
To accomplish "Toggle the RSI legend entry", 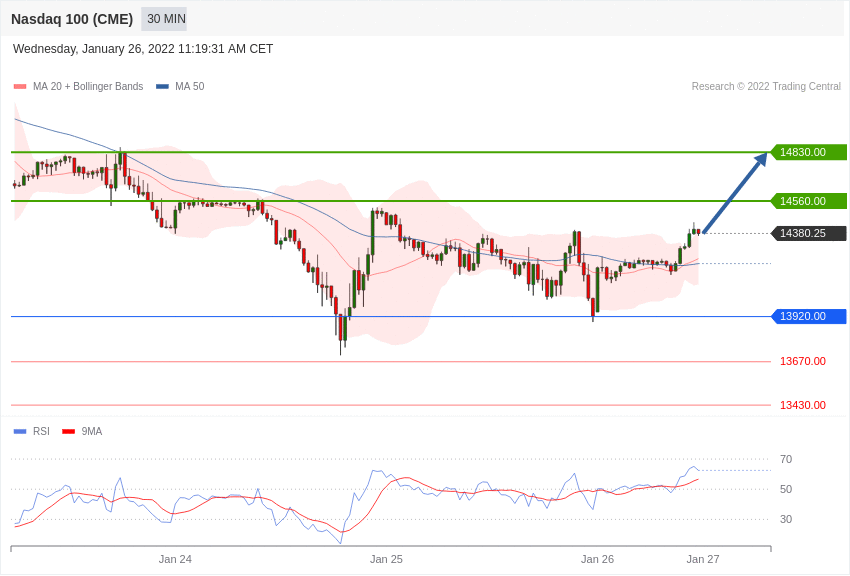I will click(x=31, y=431).
